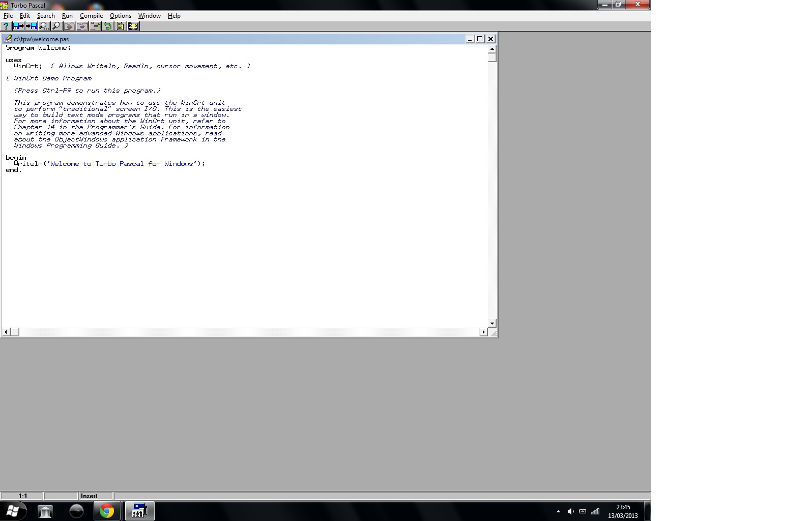
Task: Open the Search menu
Action: 46,16
